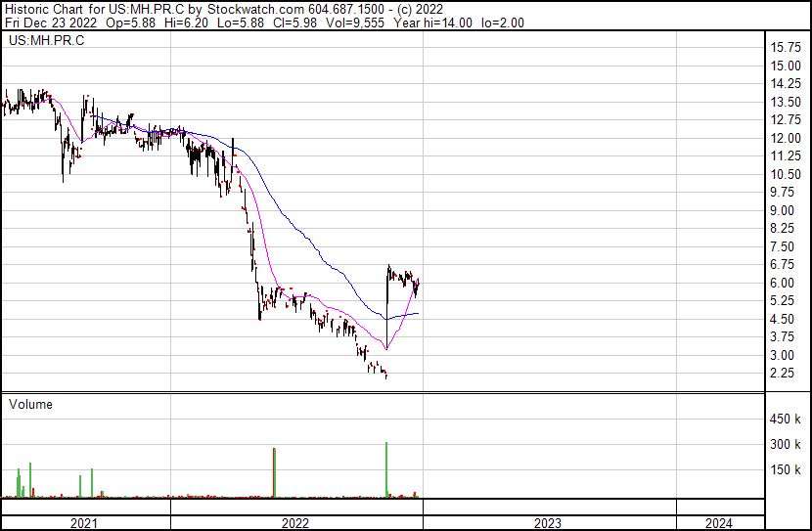
Task: Click the 7.50 price axis label
Action: [782, 246]
